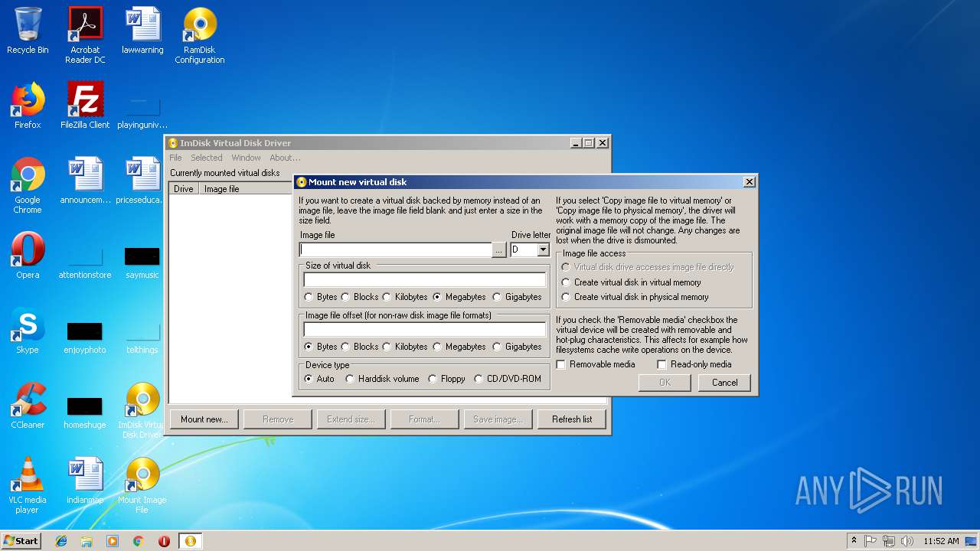Open the File menu in ImDisk
This screenshot has width=980, height=551.
[x=175, y=158]
